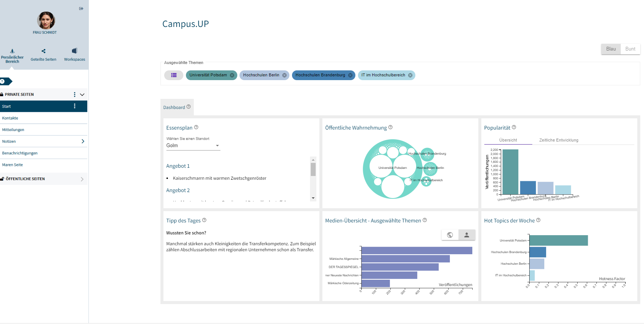Viewport: 644px width, 325px height.
Task: Open the Mitteilungen page link
Action: 13,130
